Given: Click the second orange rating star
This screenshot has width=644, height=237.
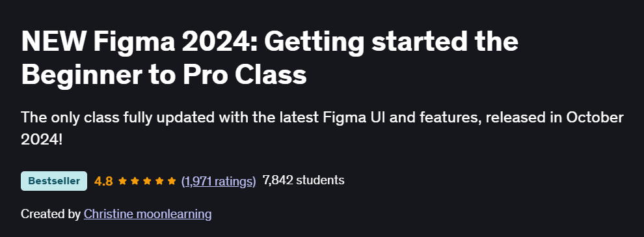Looking at the screenshot, I should pyautogui.click(x=135, y=181).
